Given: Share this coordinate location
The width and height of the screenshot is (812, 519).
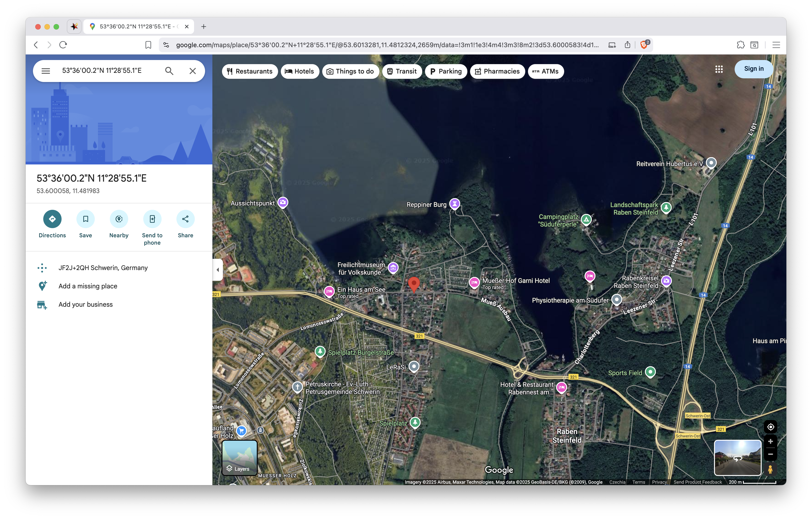Looking at the screenshot, I should [x=185, y=219].
